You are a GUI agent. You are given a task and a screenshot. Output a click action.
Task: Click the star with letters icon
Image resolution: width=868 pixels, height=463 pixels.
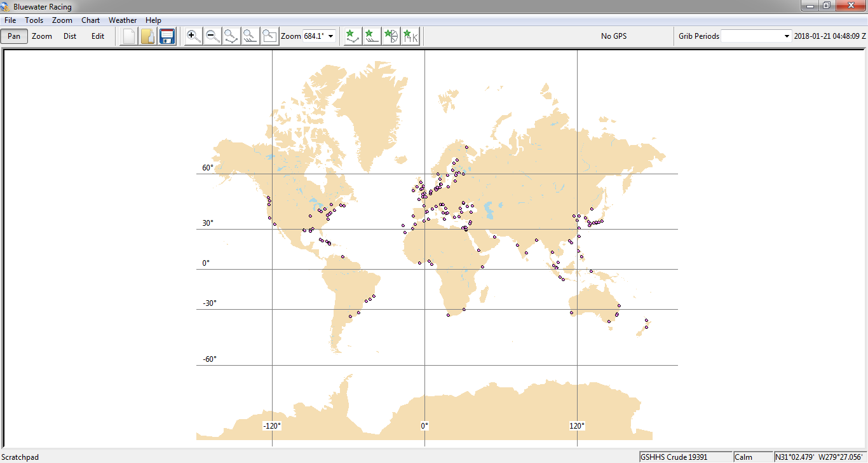click(410, 36)
